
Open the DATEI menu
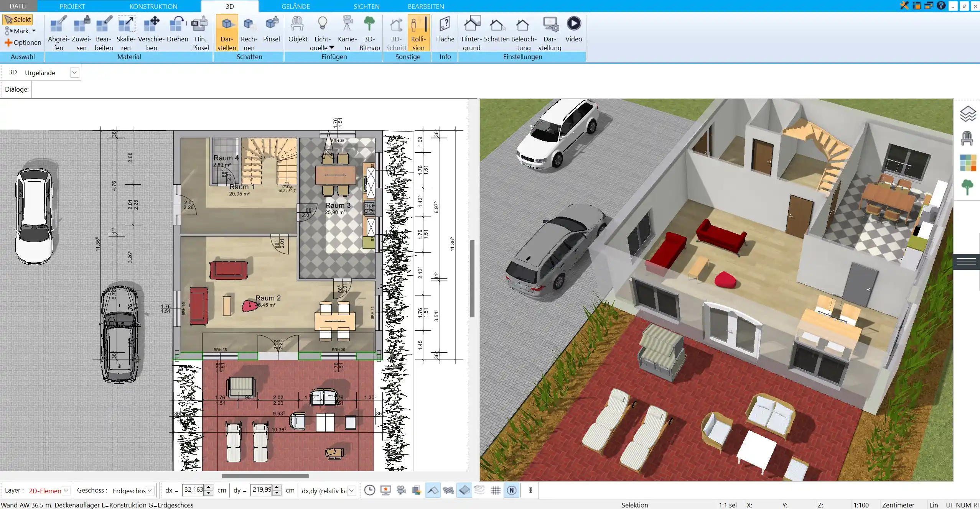pos(18,6)
